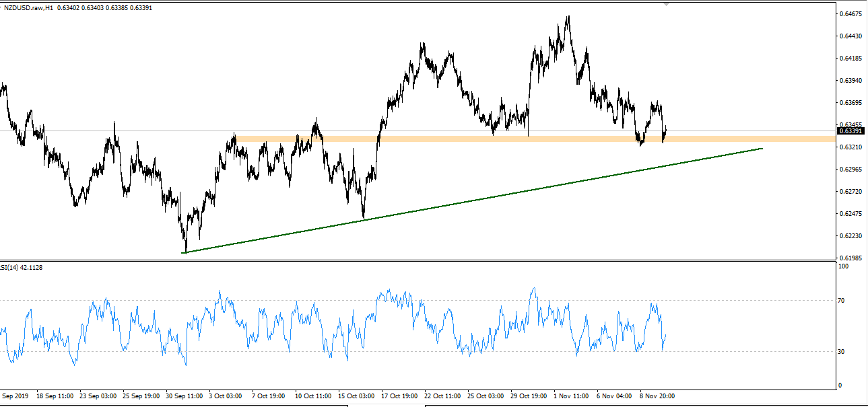Click the 17 Oct 19:00 date label

[400, 396]
